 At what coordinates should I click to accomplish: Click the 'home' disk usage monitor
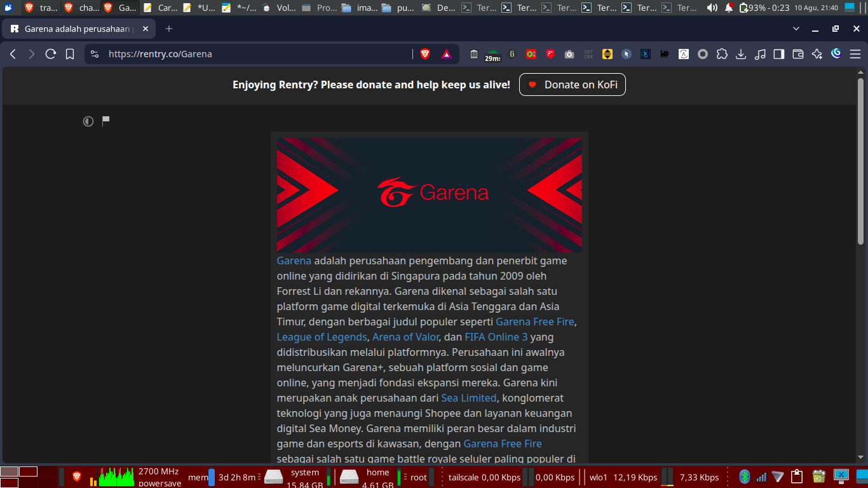(x=377, y=477)
